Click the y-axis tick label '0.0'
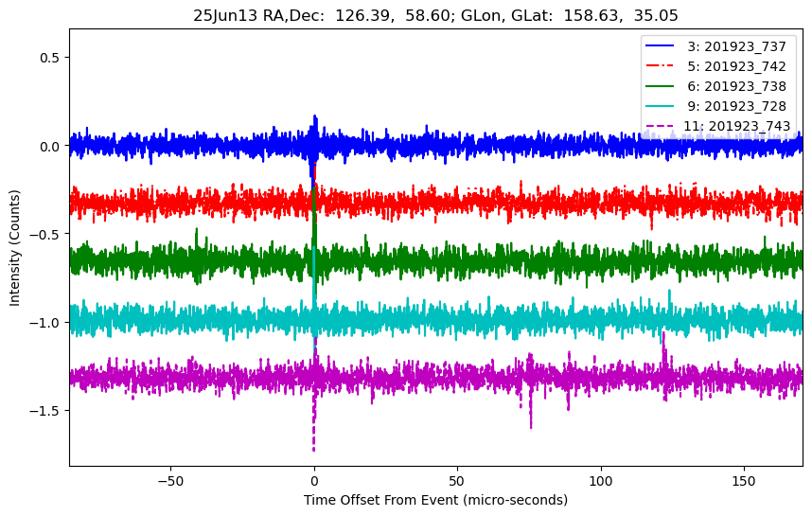812x516 pixels. [x=50, y=146]
